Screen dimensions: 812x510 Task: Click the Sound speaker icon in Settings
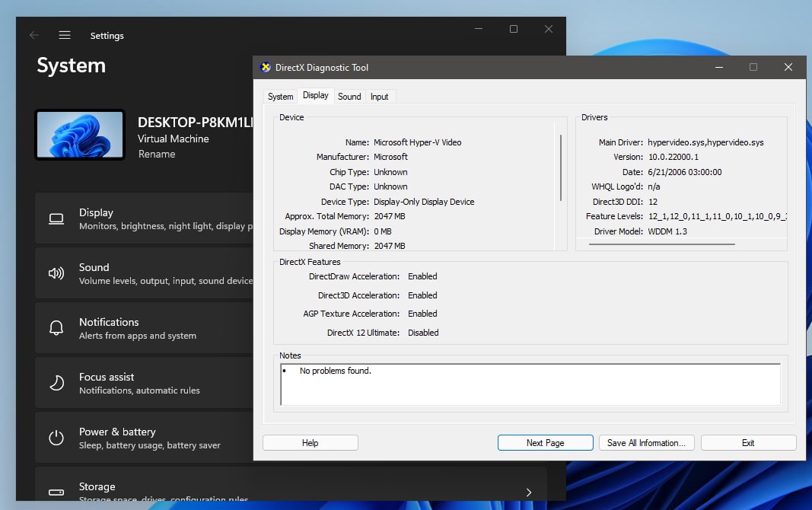point(56,273)
